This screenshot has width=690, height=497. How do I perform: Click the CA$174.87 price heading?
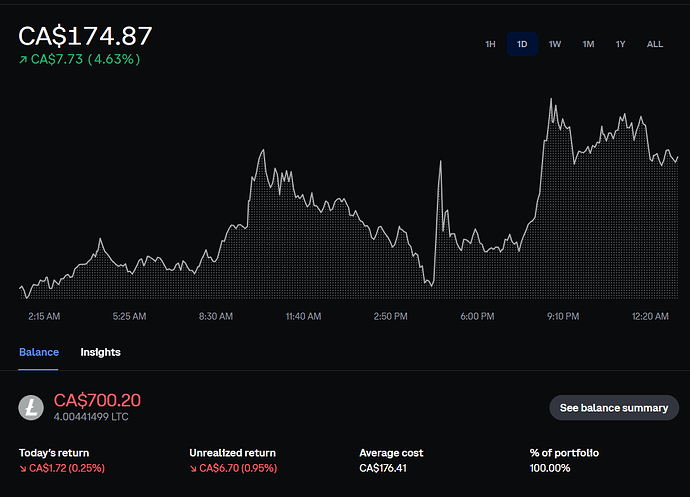(85, 36)
